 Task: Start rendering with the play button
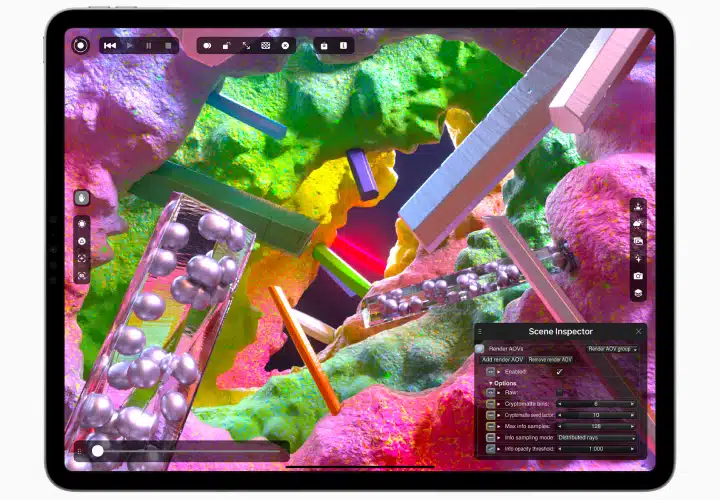point(129,45)
